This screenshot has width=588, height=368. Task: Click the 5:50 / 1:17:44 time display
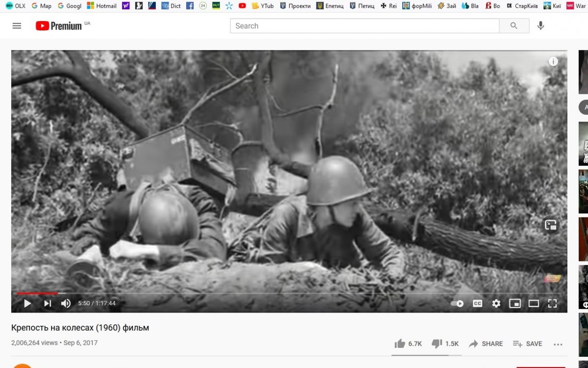(97, 303)
